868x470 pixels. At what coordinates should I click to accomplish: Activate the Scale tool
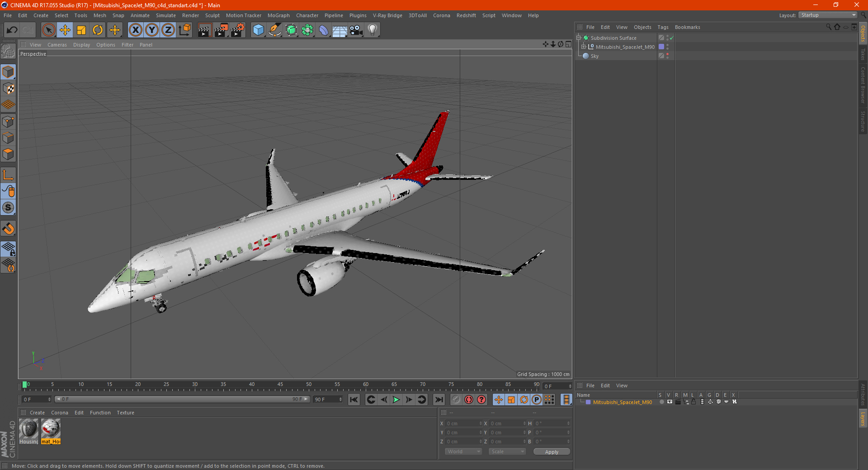(x=81, y=30)
